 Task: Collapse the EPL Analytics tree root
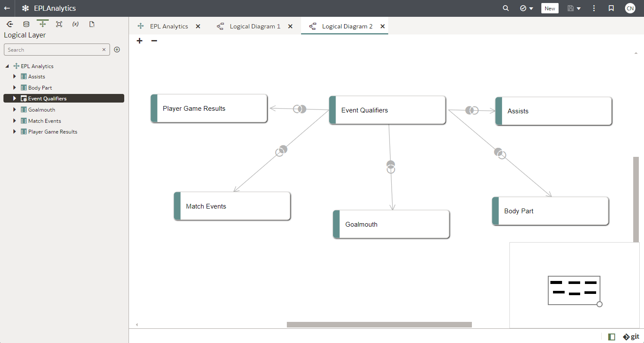6,66
